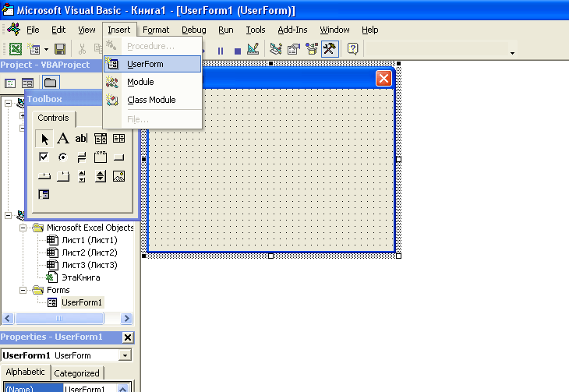This screenshot has height=392, width=569.
Task: Open the Project Explorer toolbar icon
Action: pos(276,48)
